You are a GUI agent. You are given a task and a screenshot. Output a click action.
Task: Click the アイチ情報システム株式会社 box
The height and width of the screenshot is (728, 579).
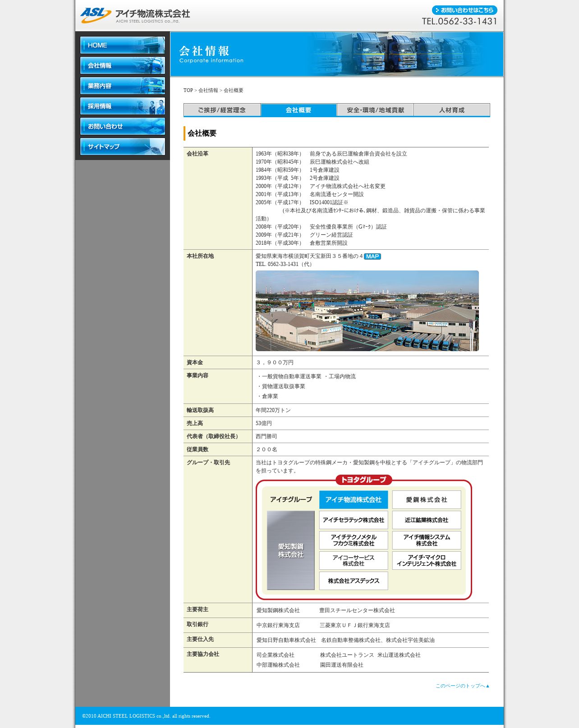427,540
